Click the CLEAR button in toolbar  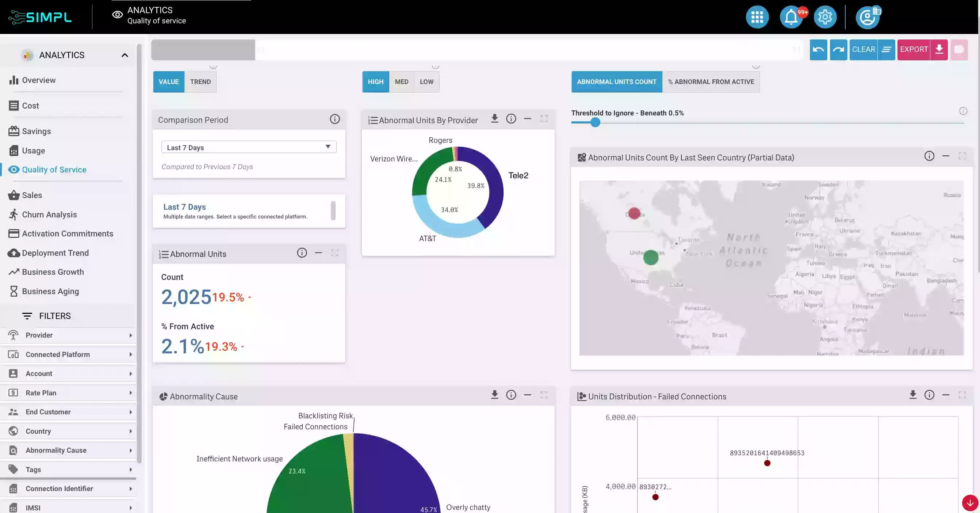(863, 49)
